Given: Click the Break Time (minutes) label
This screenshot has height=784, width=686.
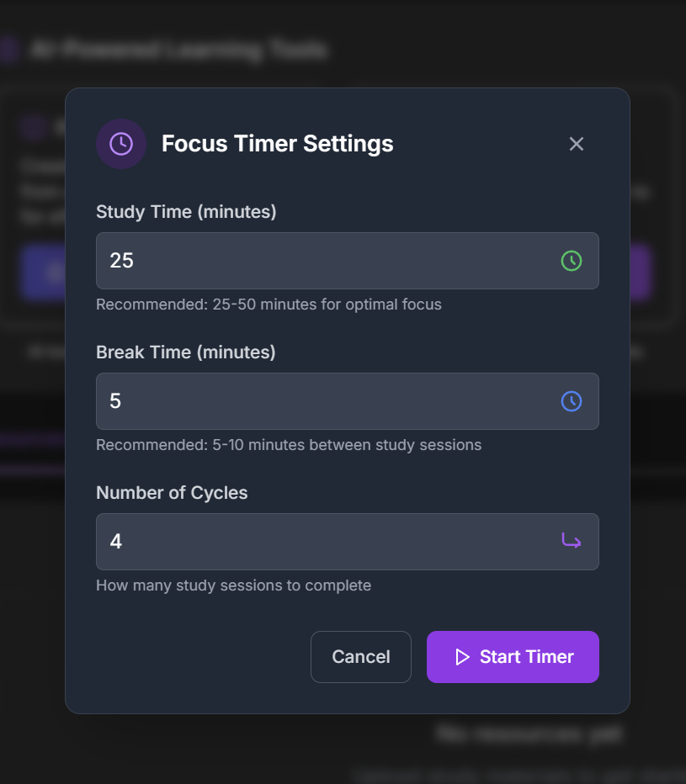Looking at the screenshot, I should click(x=186, y=352).
